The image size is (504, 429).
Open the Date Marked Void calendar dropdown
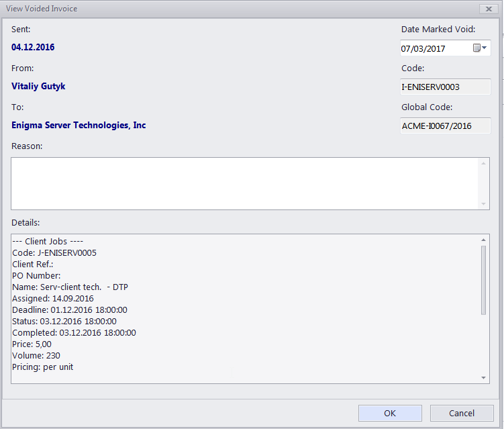point(480,48)
